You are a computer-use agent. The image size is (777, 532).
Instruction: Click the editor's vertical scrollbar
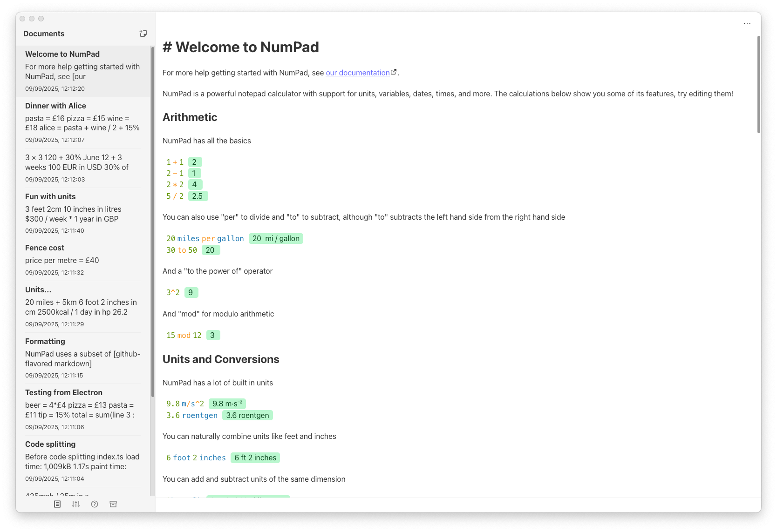759,85
